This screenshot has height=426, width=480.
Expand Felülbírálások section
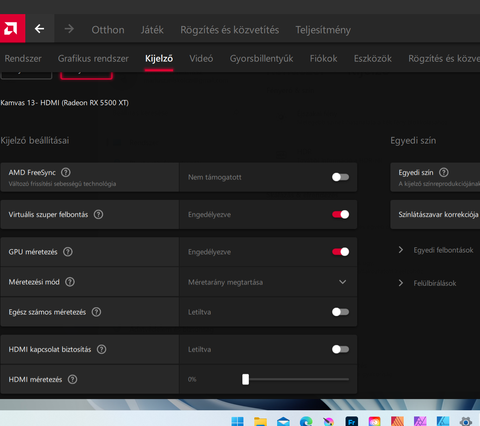[x=428, y=283]
